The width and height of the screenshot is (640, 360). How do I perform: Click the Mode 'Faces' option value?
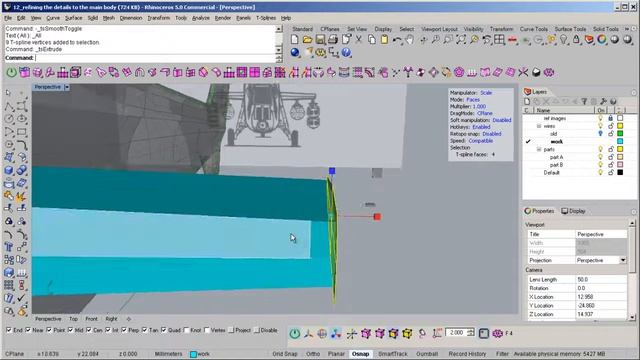pyautogui.click(x=473, y=100)
